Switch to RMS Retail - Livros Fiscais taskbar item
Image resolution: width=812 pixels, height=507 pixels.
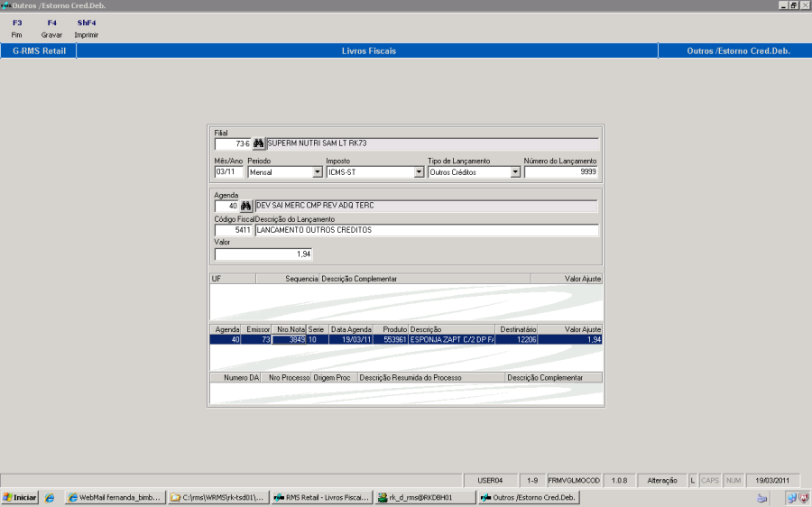click(321, 497)
